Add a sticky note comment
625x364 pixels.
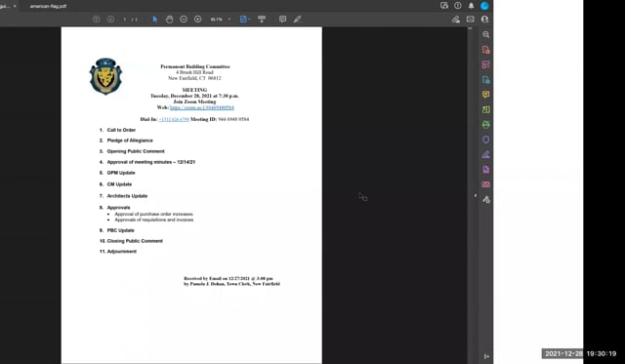282,20
